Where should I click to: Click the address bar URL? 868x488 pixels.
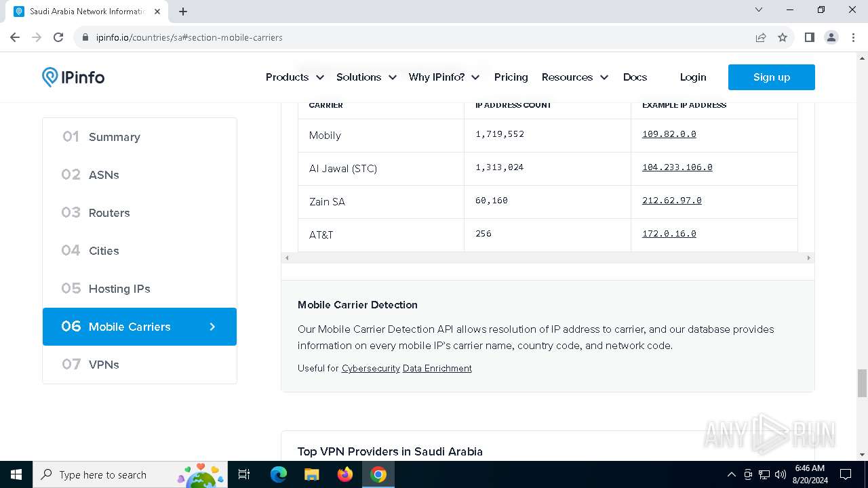pyautogui.click(x=189, y=37)
